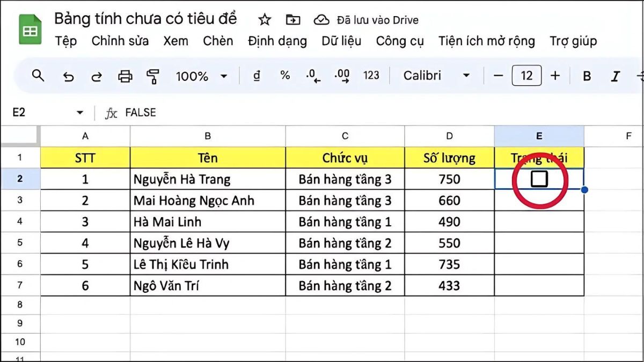
Task: Select the cell with value 433
Action: 450,285
